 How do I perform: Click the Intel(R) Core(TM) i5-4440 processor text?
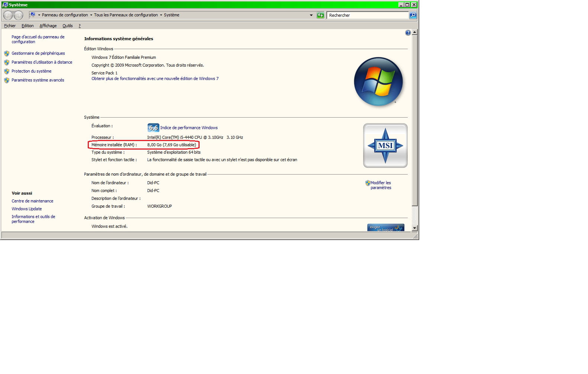click(195, 137)
